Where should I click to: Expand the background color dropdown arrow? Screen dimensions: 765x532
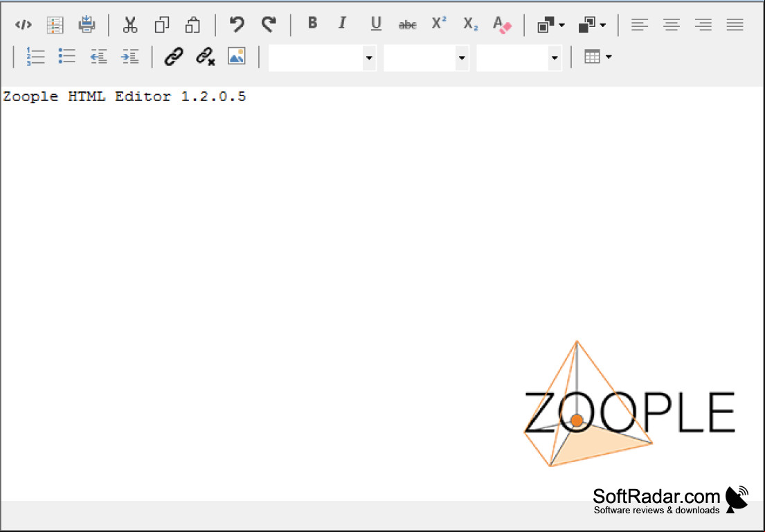(603, 25)
